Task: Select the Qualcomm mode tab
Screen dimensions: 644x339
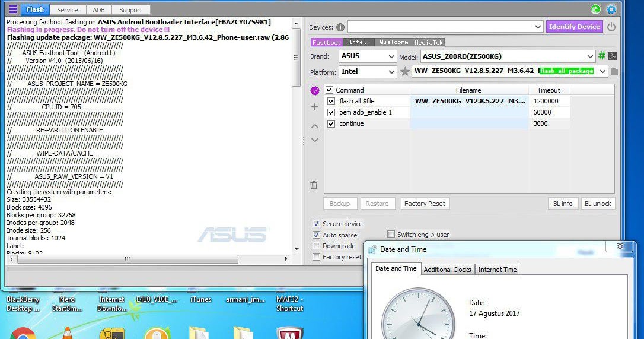Action: pyautogui.click(x=394, y=42)
